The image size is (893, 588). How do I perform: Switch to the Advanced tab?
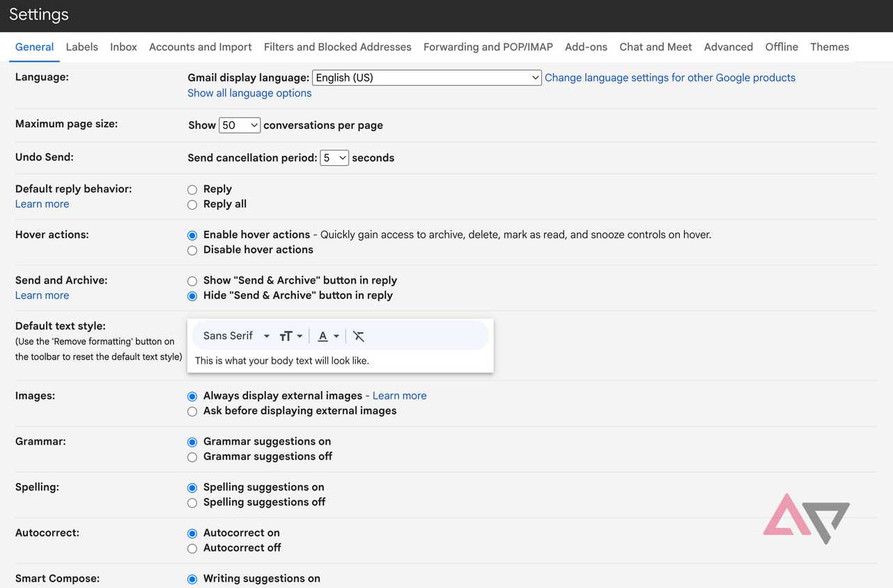(x=729, y=47)
